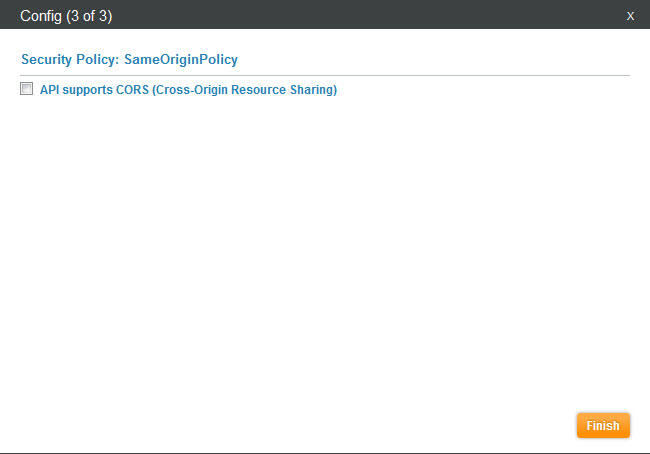Click '(Cross-Origin Resource Sharing)' in the checkbox label

tap(245, 90)
